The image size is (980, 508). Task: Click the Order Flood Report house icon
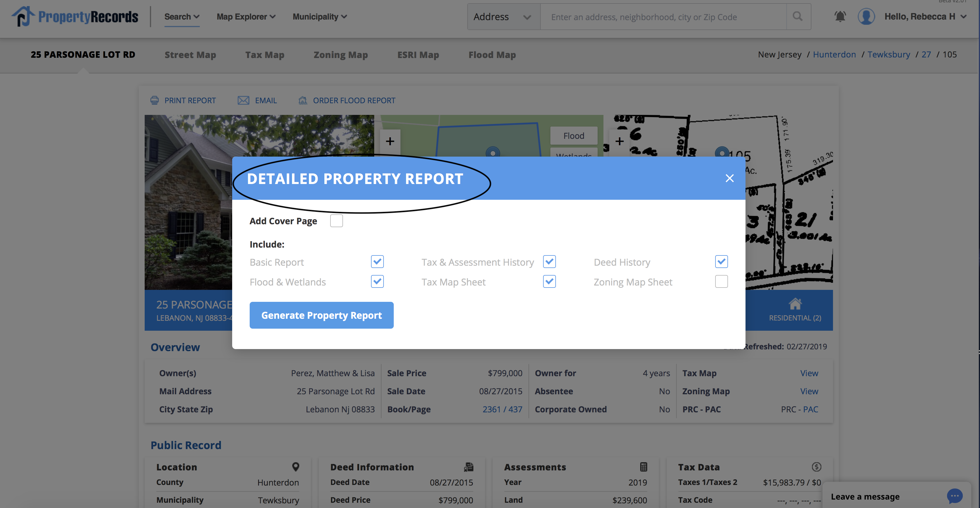coord(303,100)
